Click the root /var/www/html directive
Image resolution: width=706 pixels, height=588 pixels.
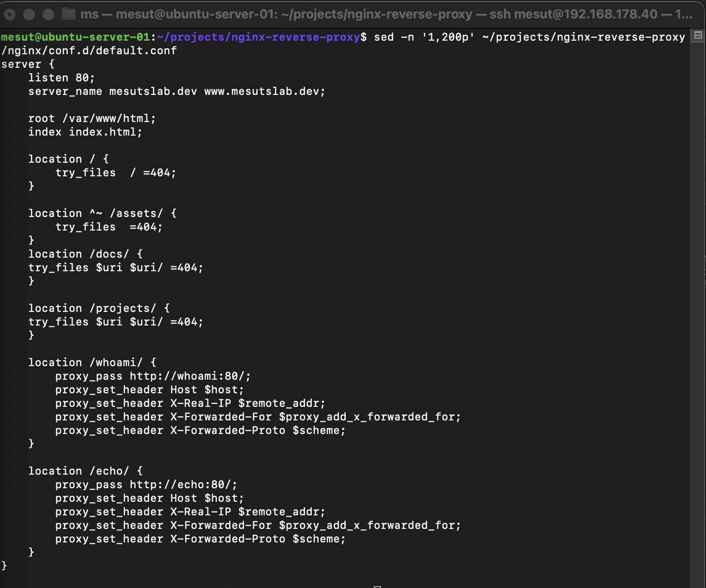92,118
